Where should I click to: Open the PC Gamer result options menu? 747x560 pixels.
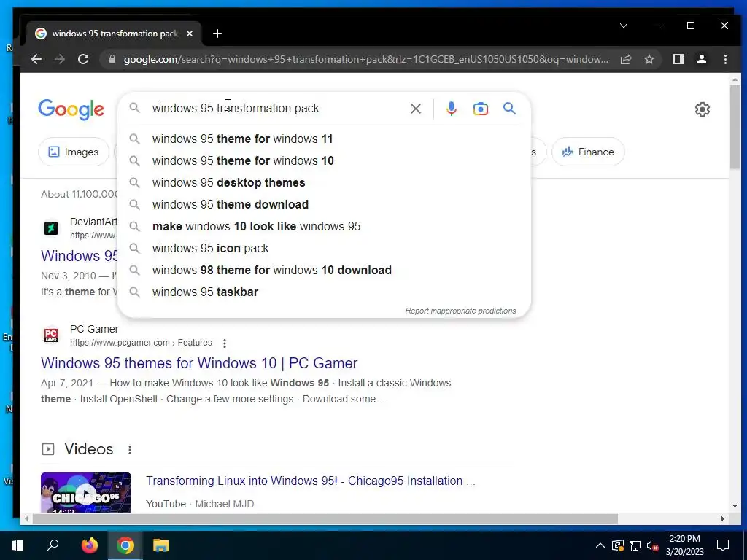(x=225, y=343)
